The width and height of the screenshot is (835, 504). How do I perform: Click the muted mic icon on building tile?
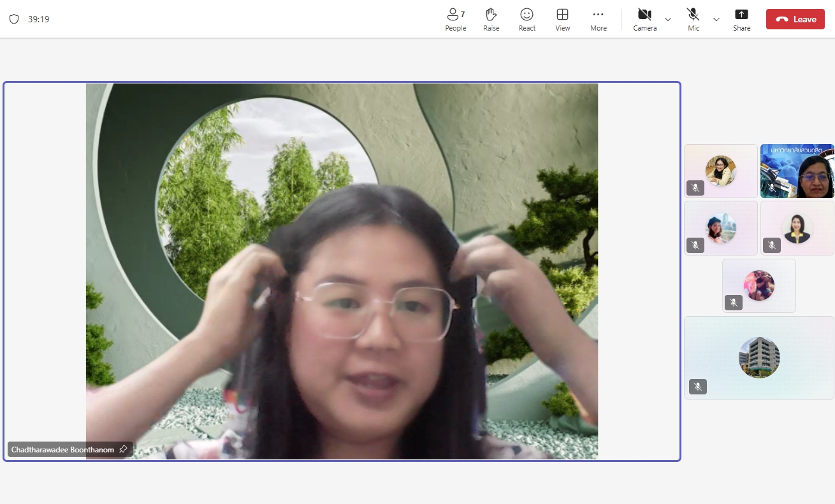coord(698,387)
